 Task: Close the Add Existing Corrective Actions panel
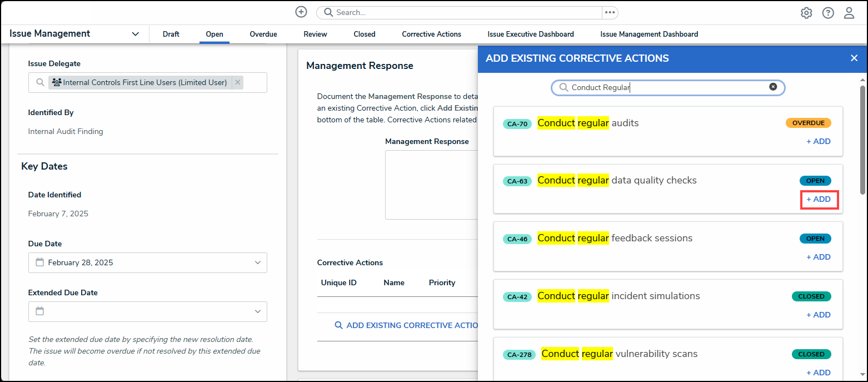[854, 58]
